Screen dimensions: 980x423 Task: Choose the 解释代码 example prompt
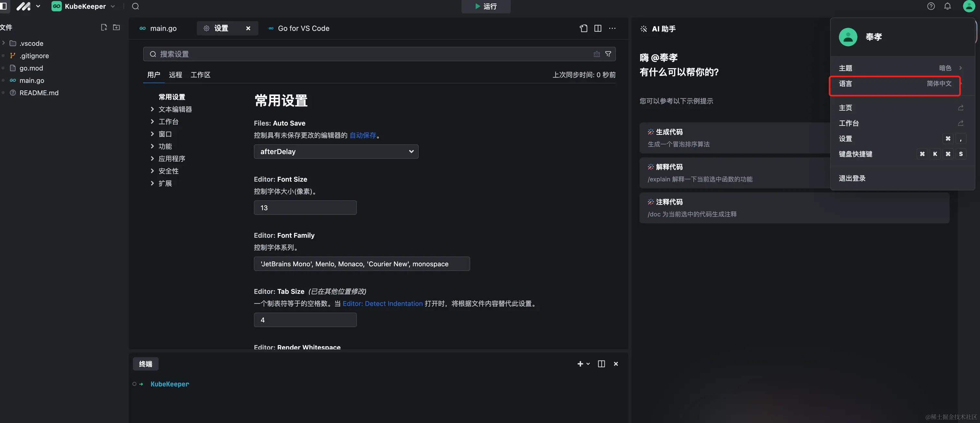pyautogui.click(x=734, y=173)
